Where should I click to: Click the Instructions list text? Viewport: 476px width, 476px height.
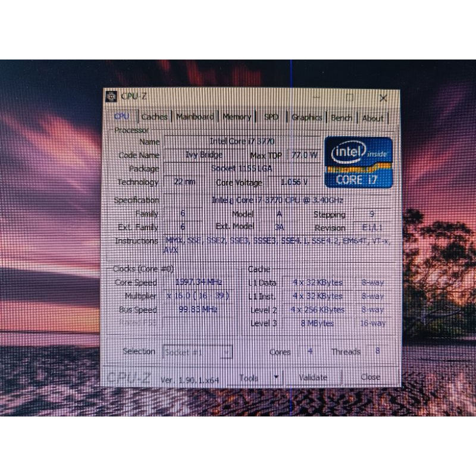[x=277, y=245]
